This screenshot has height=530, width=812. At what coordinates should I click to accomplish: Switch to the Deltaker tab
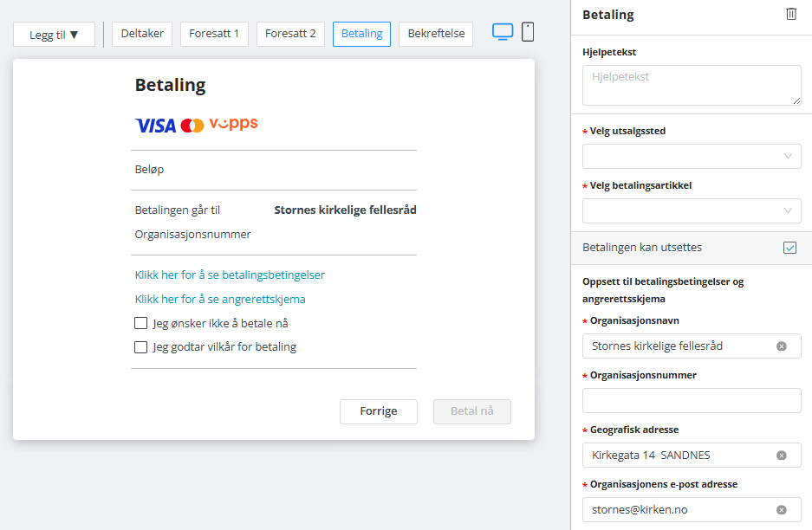[x=142, y=34]
